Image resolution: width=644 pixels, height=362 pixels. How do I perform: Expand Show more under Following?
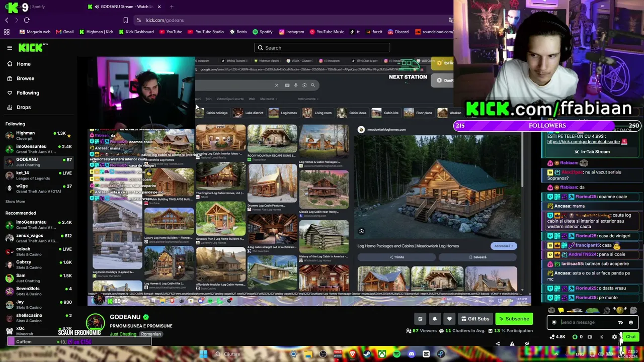(15, 202)
